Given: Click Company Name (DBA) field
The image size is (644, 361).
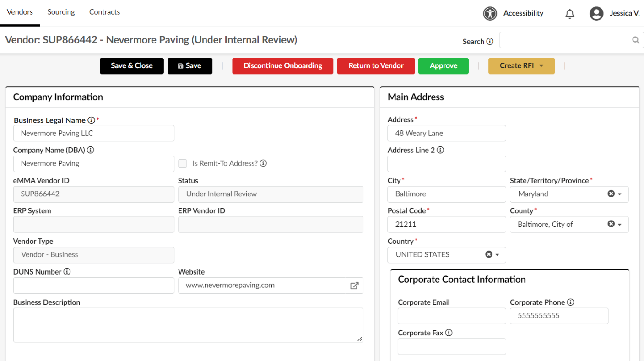Looking at the screenshot, I should 94,163.
